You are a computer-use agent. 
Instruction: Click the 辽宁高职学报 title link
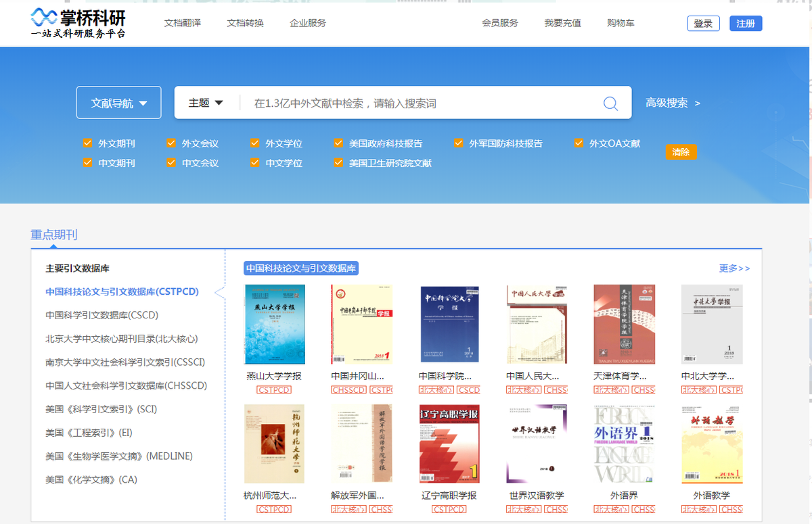tap(449, 496)
